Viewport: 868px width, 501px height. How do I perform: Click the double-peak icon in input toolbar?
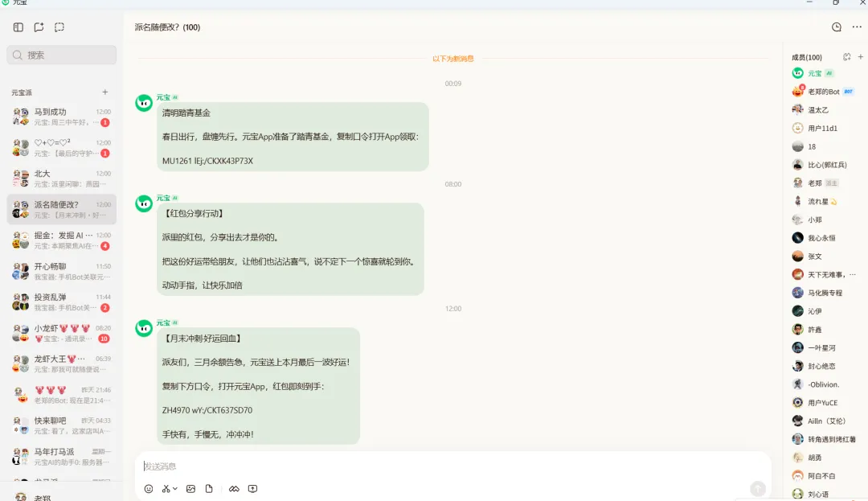(x=234, y=489)
